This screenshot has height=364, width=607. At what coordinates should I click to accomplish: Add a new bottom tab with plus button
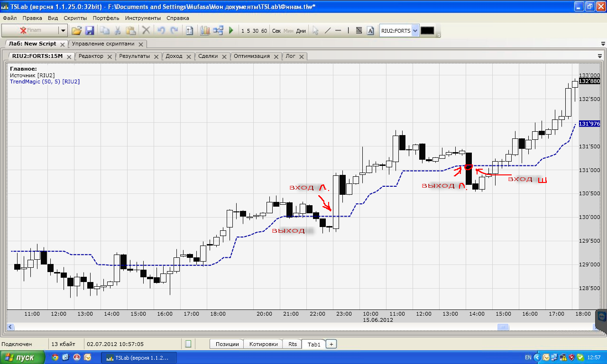pos(331,344)
